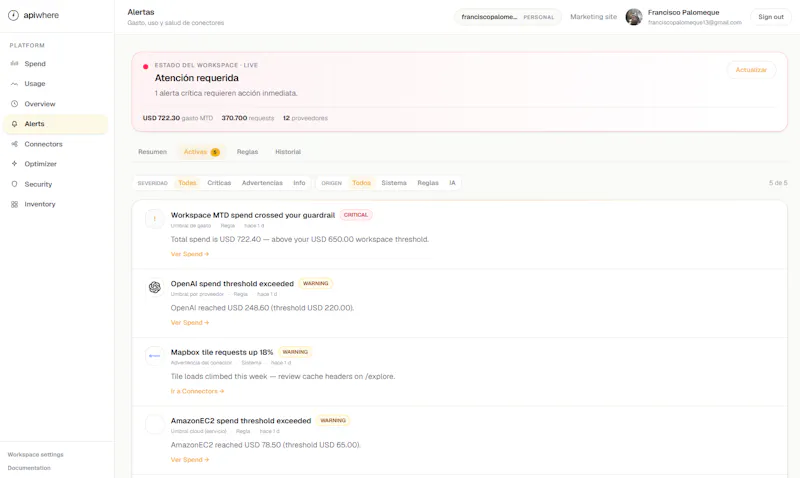This screenshot has height=478, width=800.
Task: Click the '5 de 5' result count
Action: coord(778,183)
